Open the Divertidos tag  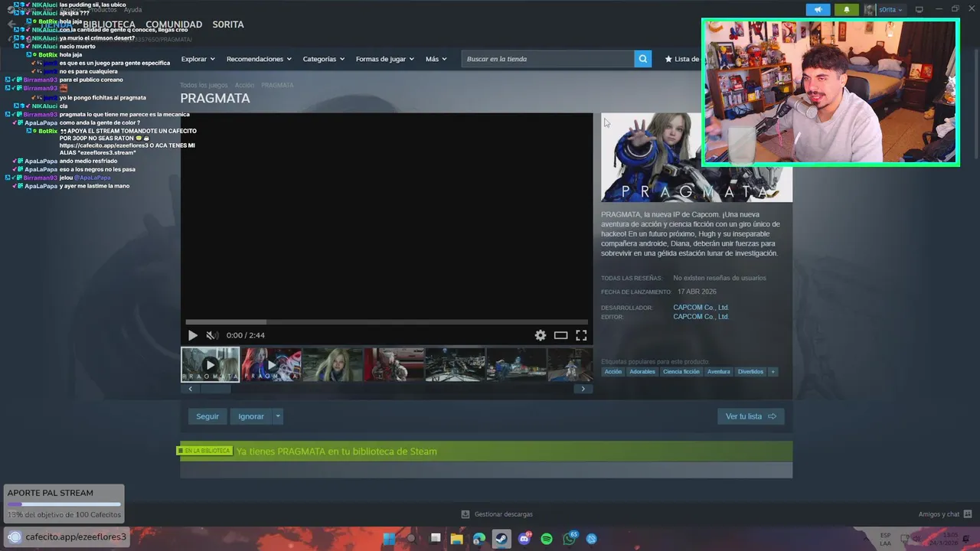click(750, 372)
